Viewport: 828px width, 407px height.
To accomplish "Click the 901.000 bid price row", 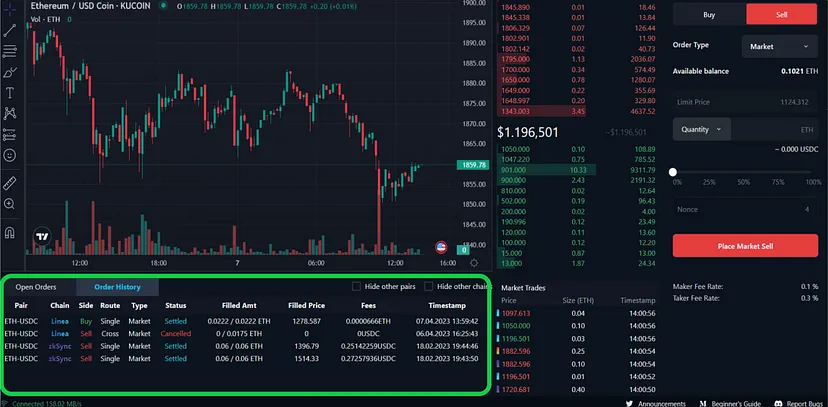I will [x=578, y=170].
